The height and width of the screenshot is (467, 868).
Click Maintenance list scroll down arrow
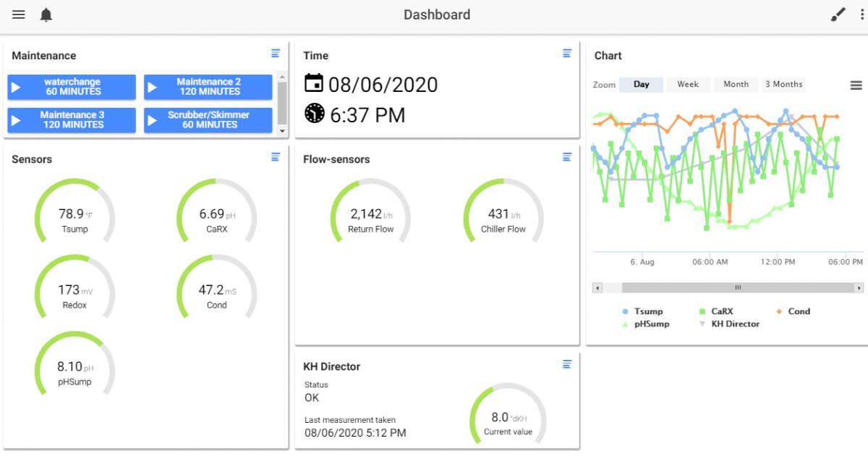(x=282, y=131)
